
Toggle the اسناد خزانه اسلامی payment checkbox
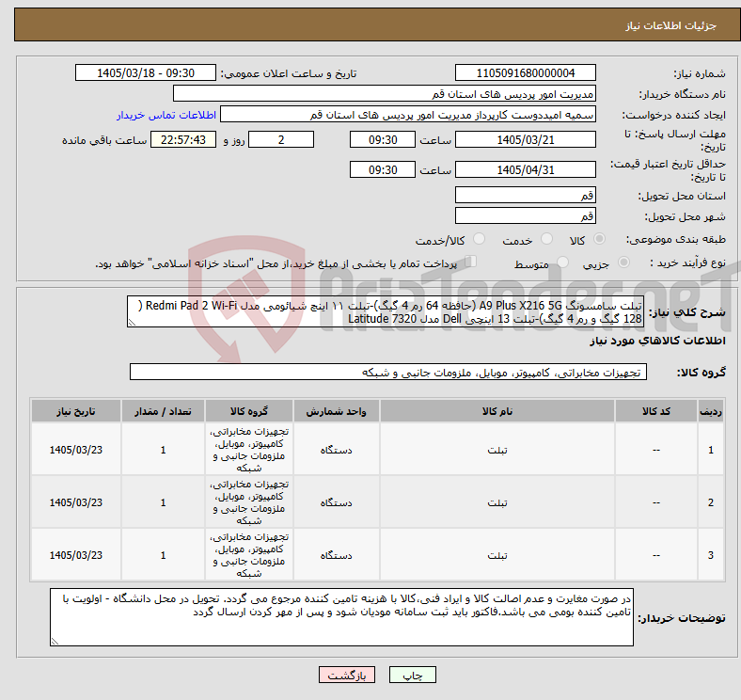pos(471,261)
